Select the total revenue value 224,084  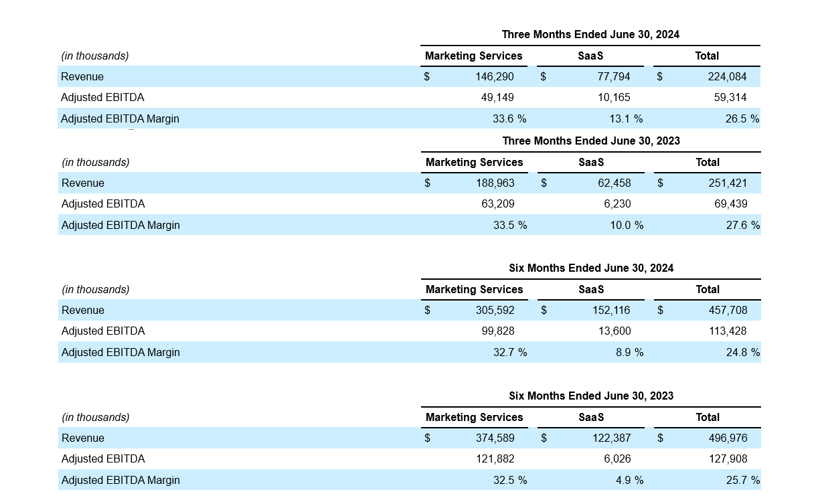pyautogui.click(x=727, y=77)
